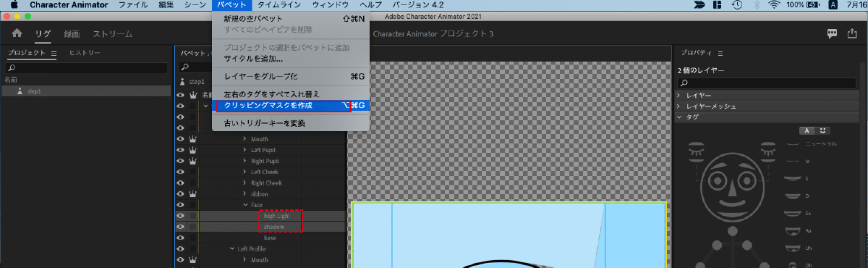Open the Wi-Fi status menu
The width and height of the screenshot is (868, 268).
click(775, 5)
